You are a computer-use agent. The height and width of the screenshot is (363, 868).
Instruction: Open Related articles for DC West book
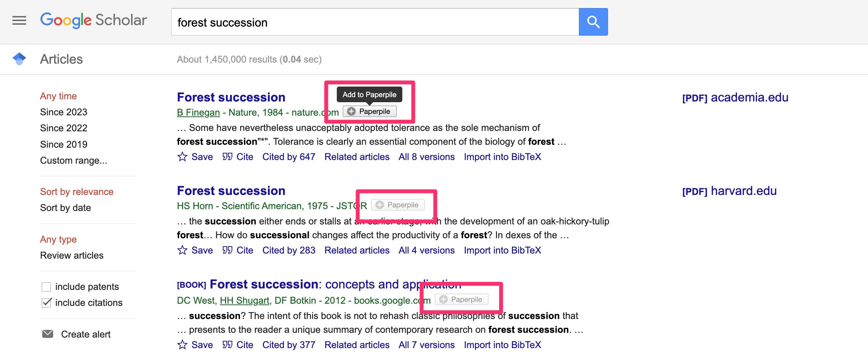pos(357,345)
